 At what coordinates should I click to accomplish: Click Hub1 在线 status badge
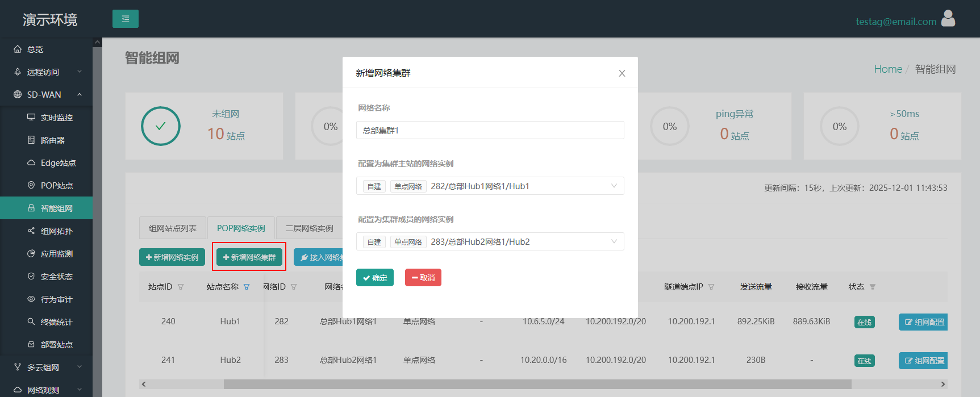pos(865,322)
